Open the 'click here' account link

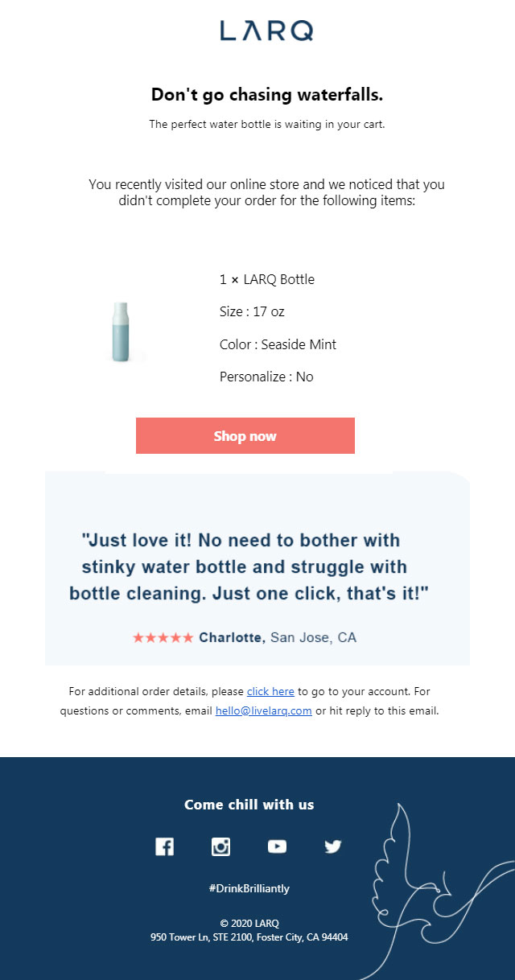[270, 691]
